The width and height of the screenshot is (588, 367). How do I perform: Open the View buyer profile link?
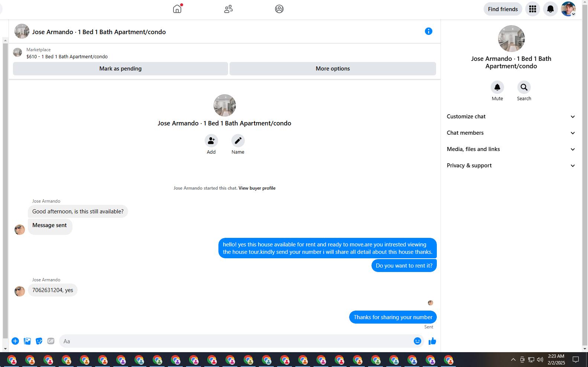[257, 188]
